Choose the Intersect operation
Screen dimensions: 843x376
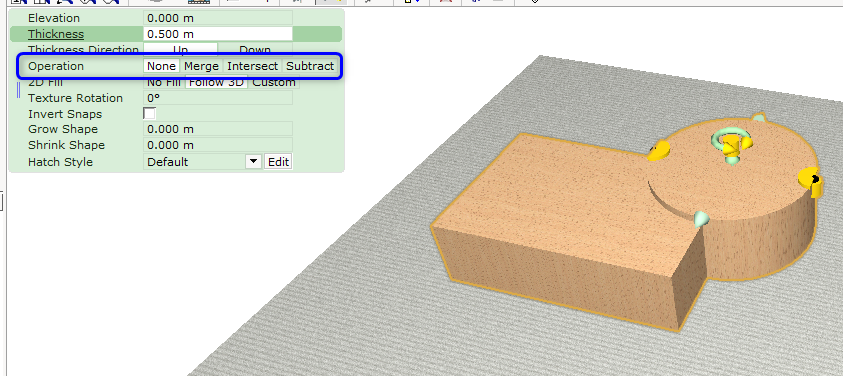pyautogui.click(x=253, y=66)
